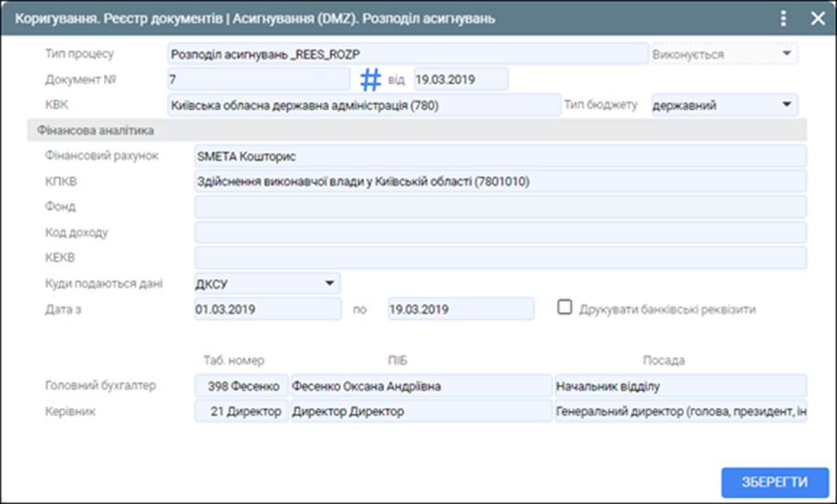This screenshot has height=504, width=837.
Task: Click the Керівник Посада field
Action: (679, 411)
